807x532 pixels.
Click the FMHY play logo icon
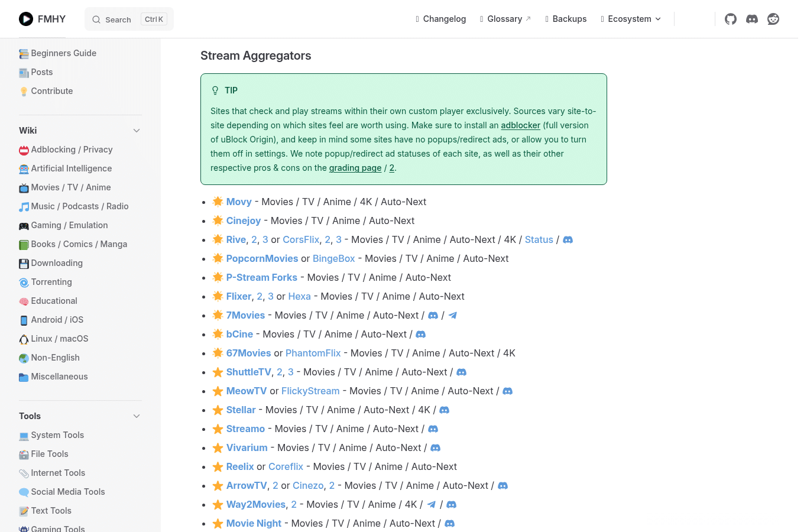[x=26, y=19]
